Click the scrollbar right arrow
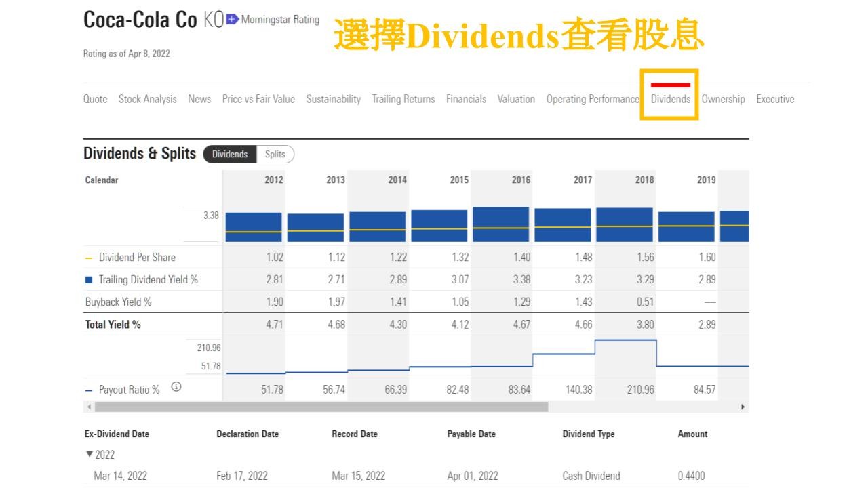 (x=743, y=407)
